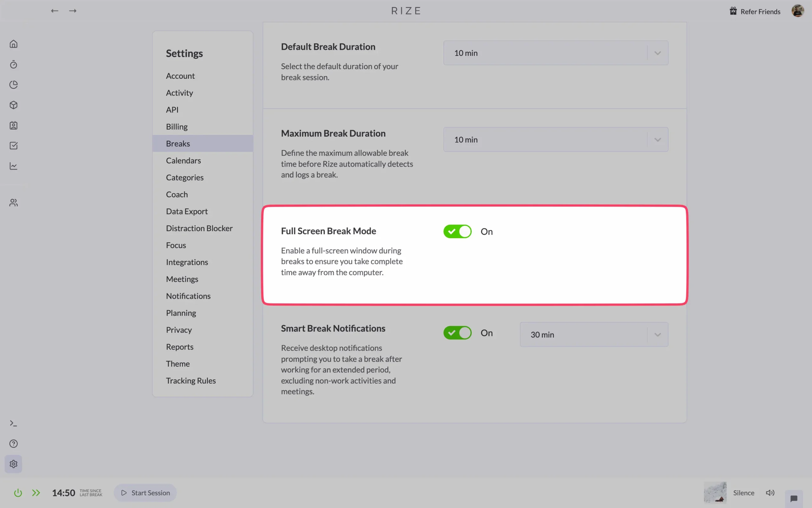
Task: Open Coach settings
Action: tap(203, 194)
